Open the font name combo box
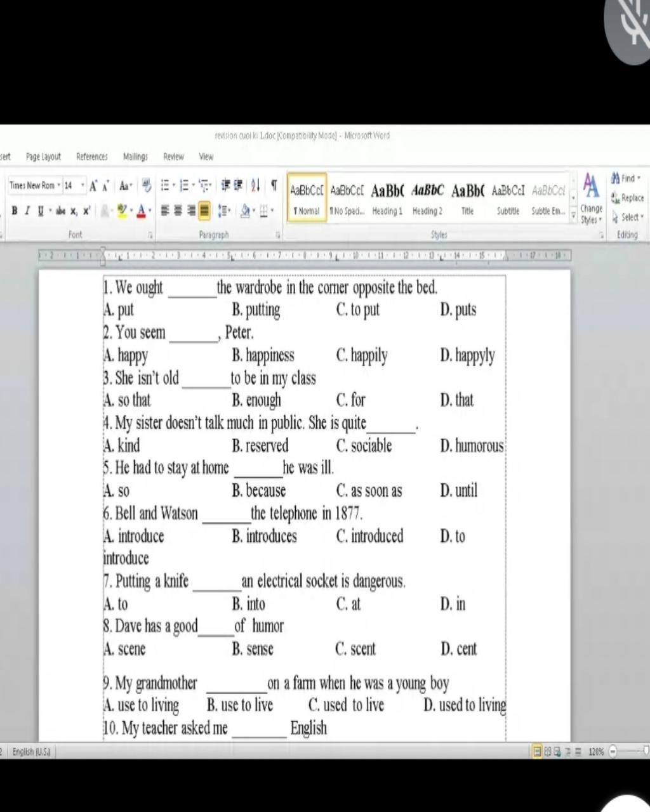The width and height of the screenshot is (650, 812). [35, 186]
